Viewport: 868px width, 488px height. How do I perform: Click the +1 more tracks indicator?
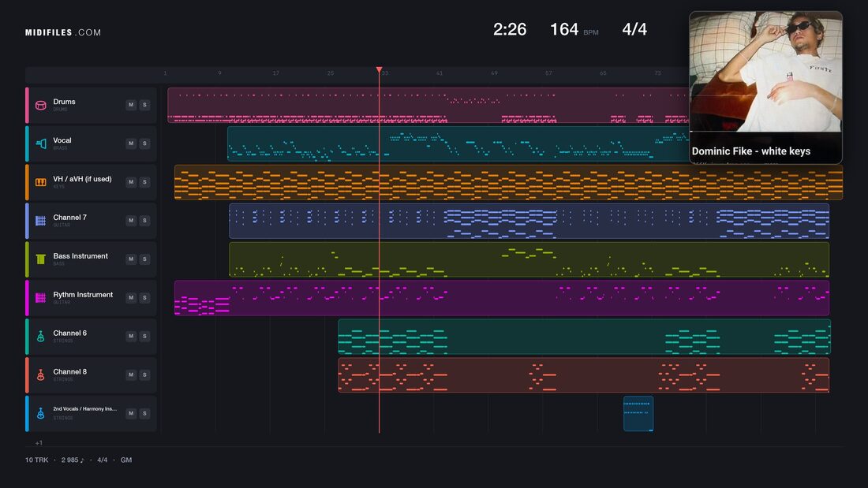click(x=39, y=442)
